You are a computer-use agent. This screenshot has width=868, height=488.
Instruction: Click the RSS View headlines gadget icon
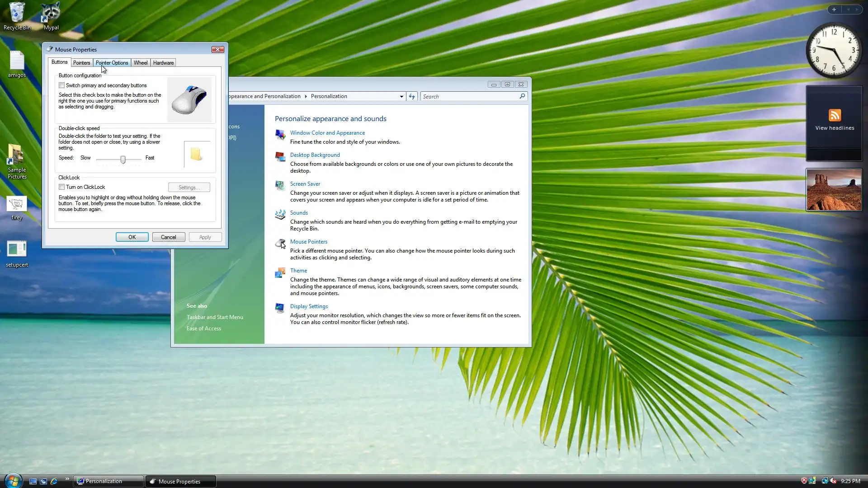tap(835, 115)
